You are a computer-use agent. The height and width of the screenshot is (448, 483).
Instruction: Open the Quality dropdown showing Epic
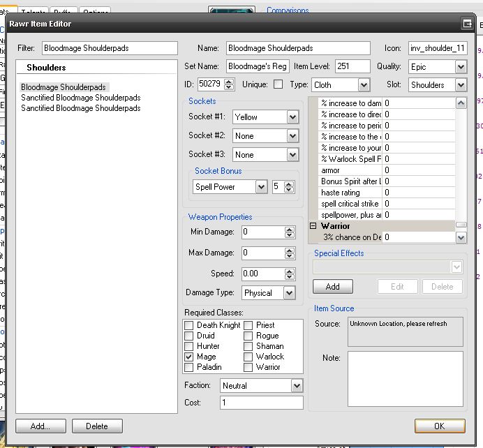pyautogui.click(x=461, y=67)
